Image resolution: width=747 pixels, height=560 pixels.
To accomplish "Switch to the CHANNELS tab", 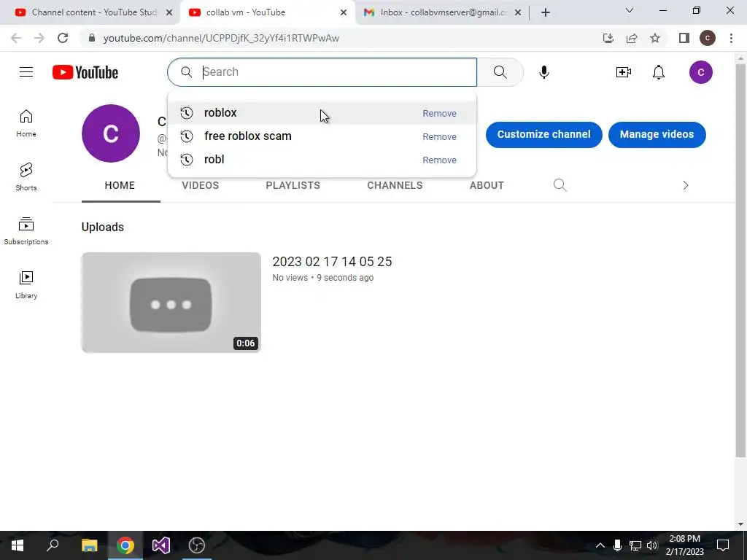I will (x=395, y=185).
